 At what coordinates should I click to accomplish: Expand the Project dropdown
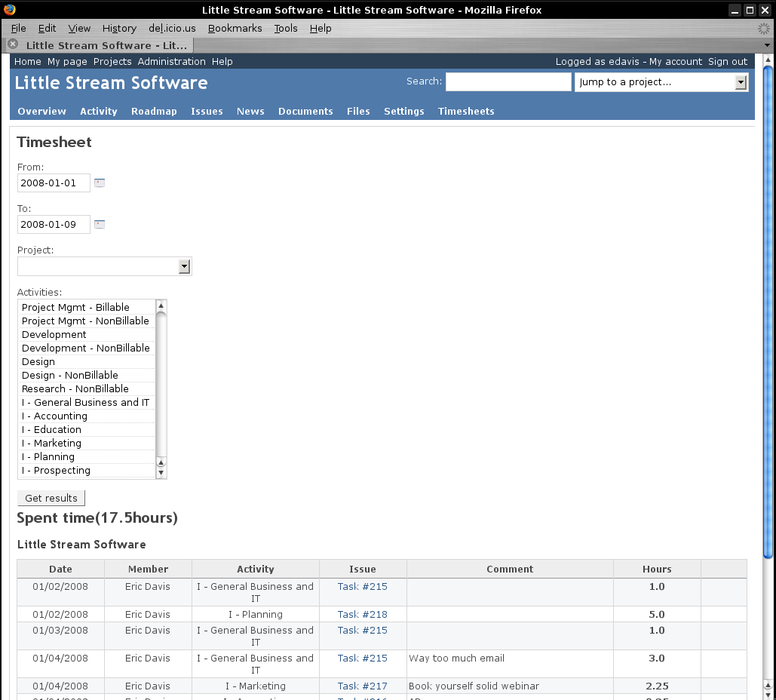coord(184,266)
